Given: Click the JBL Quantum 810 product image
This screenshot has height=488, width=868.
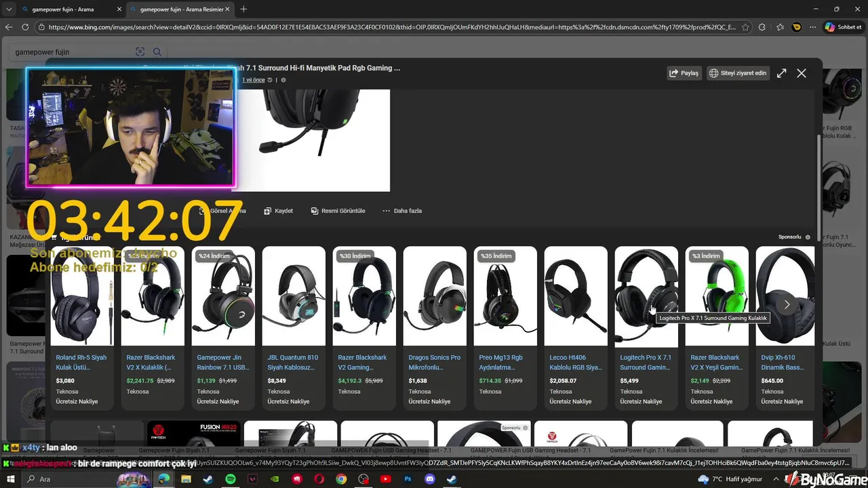Looking at the screenshot, I should tap(294, 296).
